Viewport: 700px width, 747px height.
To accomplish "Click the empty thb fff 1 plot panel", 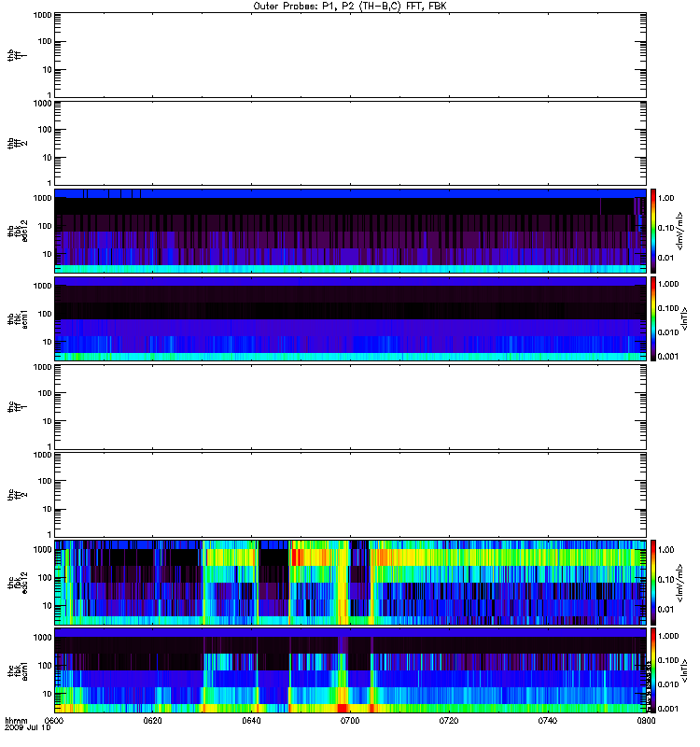I will (350, 55).
